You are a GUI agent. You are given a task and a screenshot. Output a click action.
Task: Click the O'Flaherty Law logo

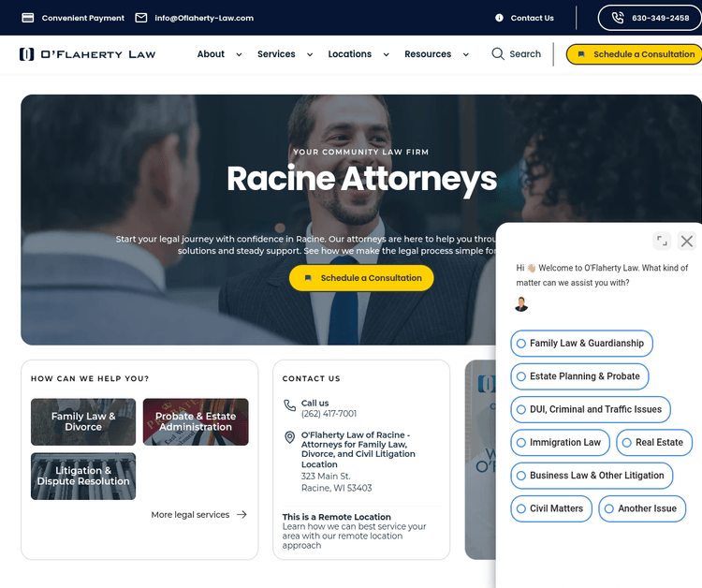88,54
